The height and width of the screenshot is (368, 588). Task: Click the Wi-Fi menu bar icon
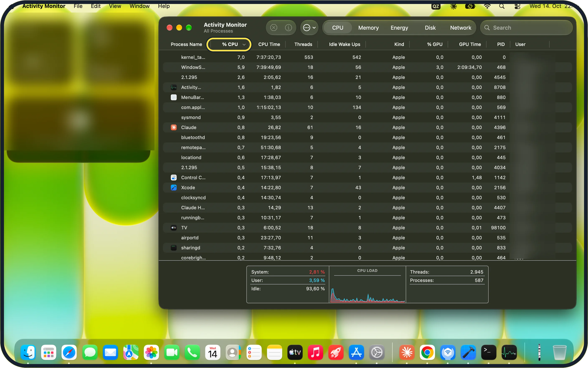click(487, 6)
